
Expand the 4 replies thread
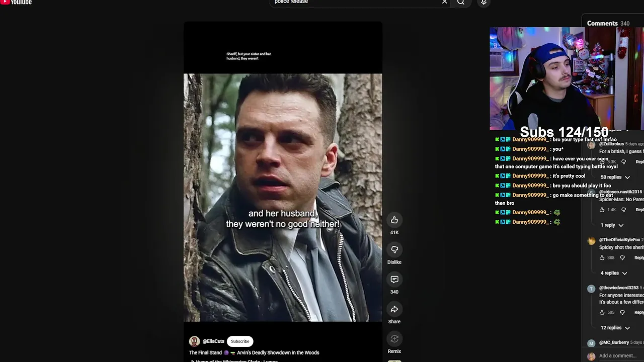click(x=614, y=273)
